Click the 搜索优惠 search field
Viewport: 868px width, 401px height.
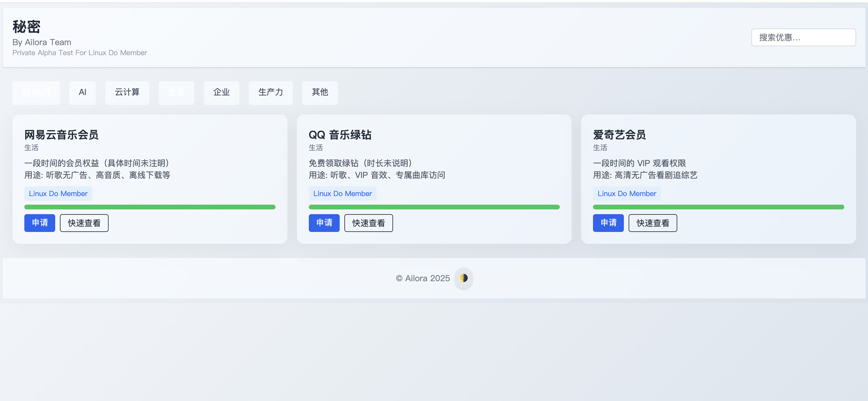tap(803, 37)
